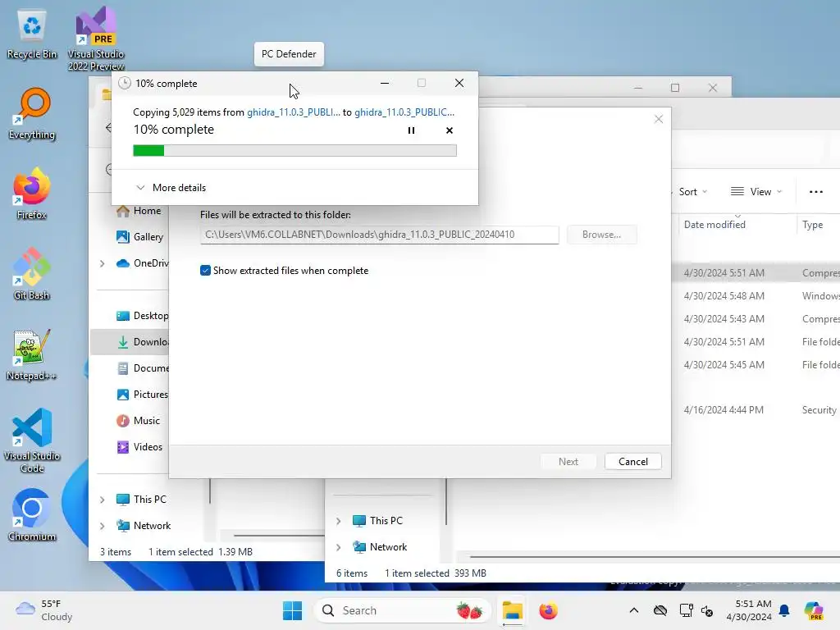840x630 pixels.
Task: Select the row dated 4/30/2024 5:43 AM
Action: coord(756,319)
